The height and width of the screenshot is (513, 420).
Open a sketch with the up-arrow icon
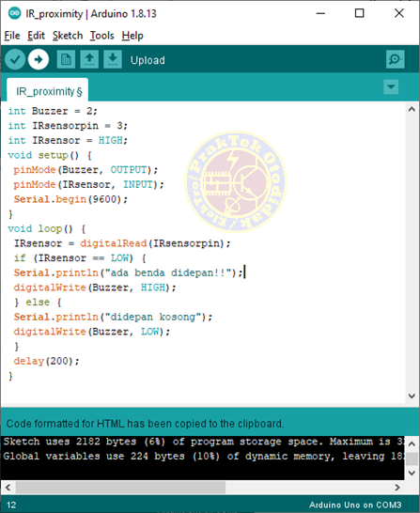tap(89, 59)
